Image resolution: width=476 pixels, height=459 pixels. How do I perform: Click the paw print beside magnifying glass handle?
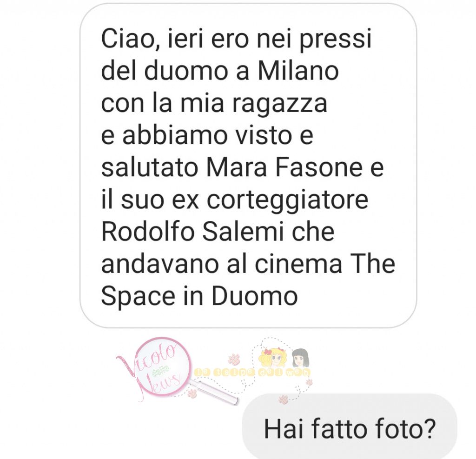tap(192, 394)
